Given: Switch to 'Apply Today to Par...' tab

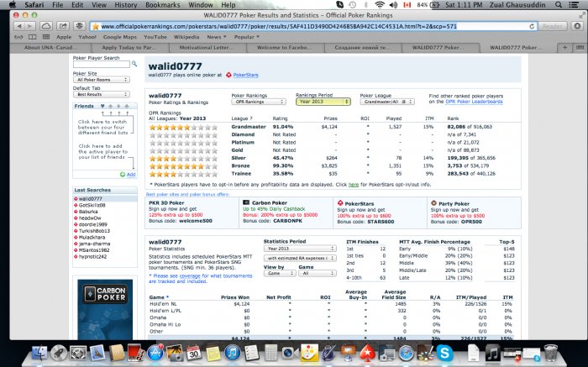Looking at the screenshot, I should click(129, 48).
